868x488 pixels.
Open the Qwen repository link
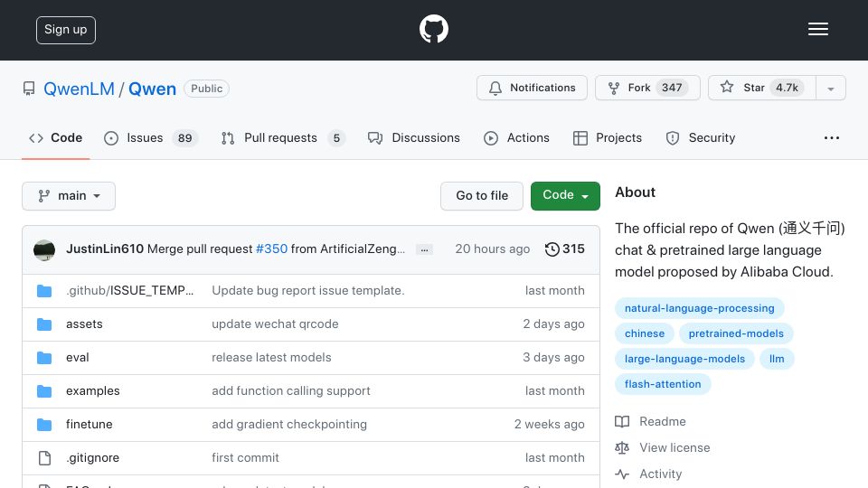pyautogui.click(x=152, y=89)
